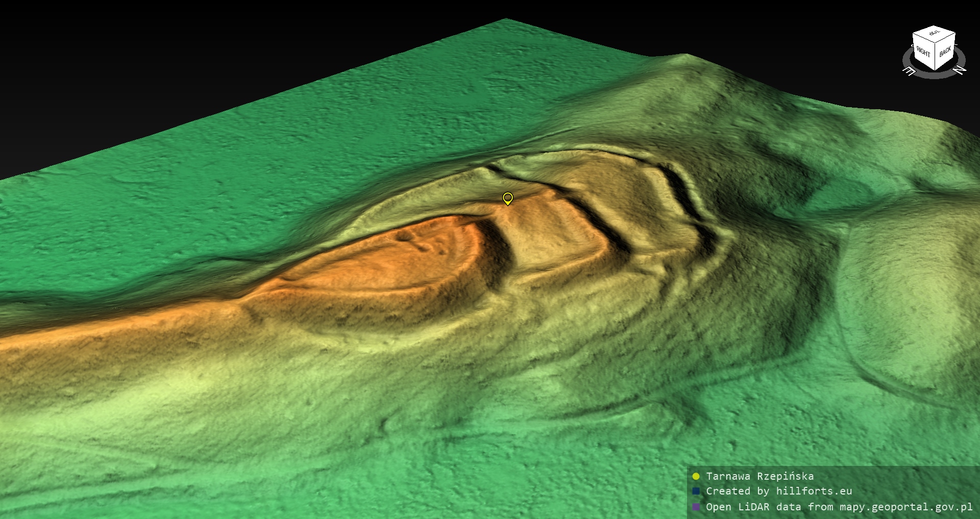Click the BACK face of the navigation cube
Screen dimensions: 980x519
[x=945, y=51]
